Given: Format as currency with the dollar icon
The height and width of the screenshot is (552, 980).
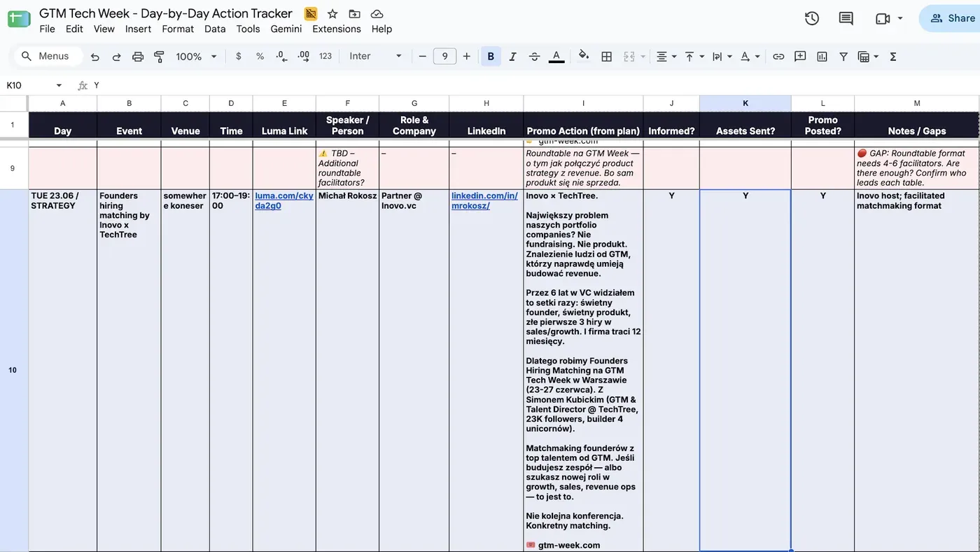Looking at the screenshot, I should point(239,56).
